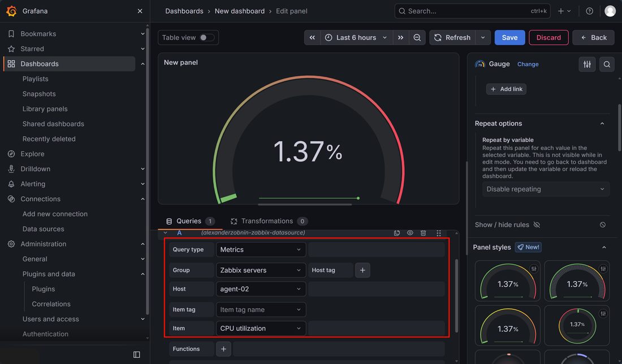
Task: Toggle query A visibility eye
Action: [410, 233]
